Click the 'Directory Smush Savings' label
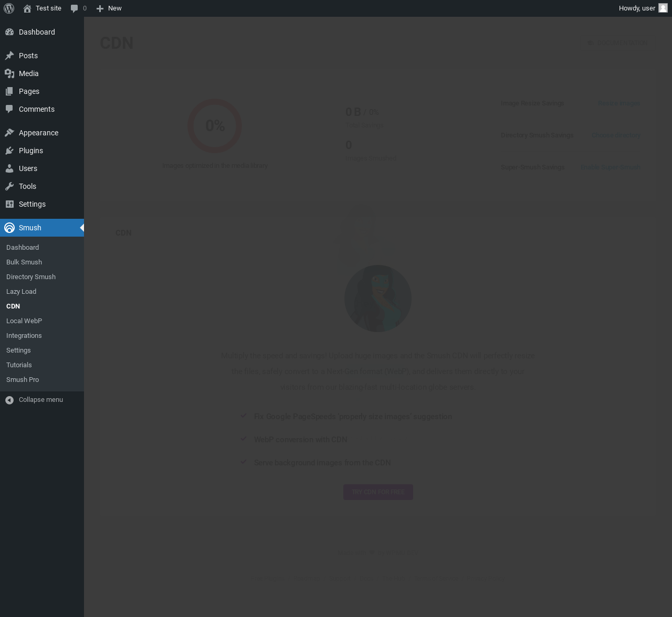The height and width of the screenshot is (617, 672). (x=537, y=135)
